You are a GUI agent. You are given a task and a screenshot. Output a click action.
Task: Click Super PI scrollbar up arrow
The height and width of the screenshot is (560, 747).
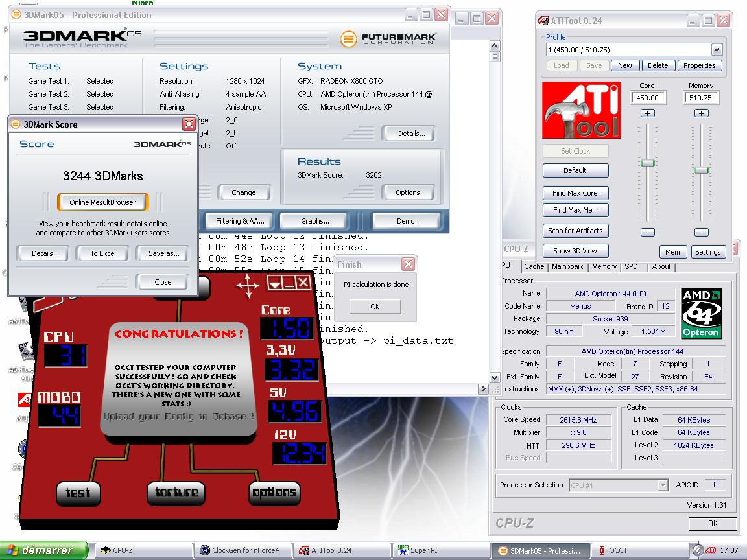(x=495, y=46)
